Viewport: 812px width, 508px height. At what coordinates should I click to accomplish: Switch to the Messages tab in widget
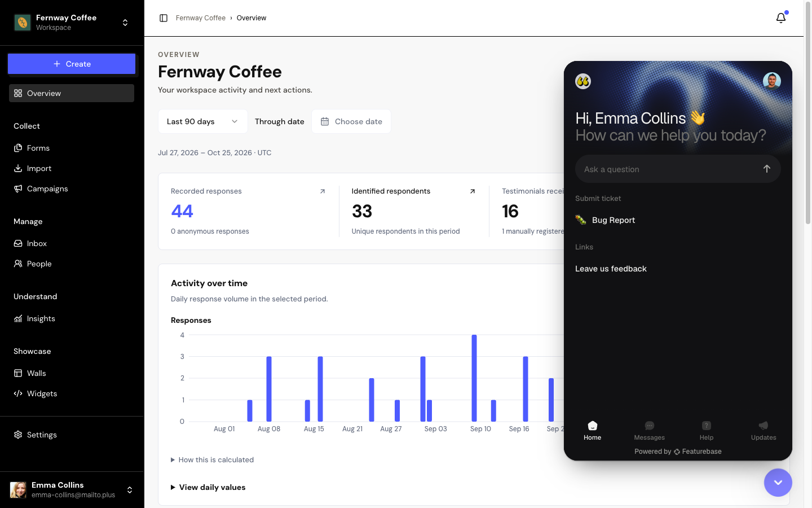pyautogui.click(x=650, y=431)
